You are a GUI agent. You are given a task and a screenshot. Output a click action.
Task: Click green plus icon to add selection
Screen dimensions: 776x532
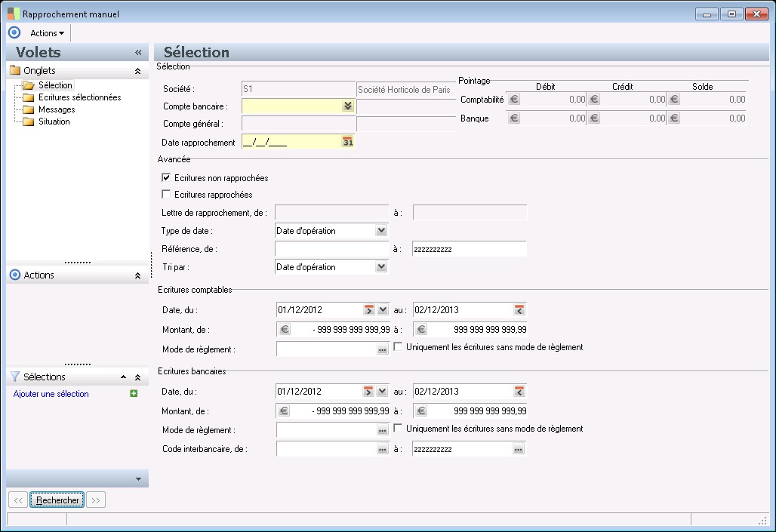point(134,394)
